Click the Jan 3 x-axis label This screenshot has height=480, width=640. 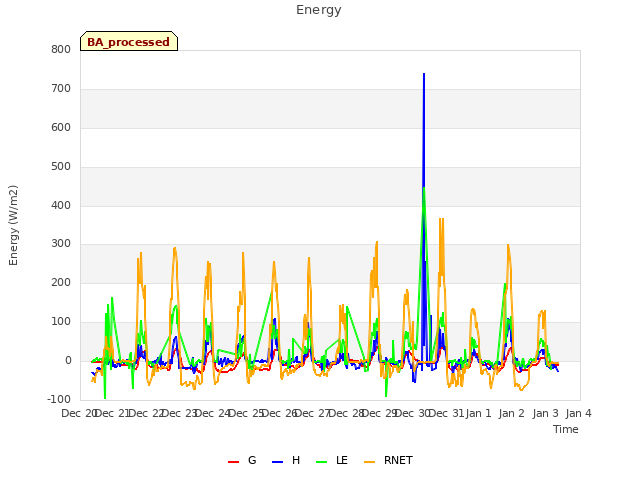[x=545, y=413]
